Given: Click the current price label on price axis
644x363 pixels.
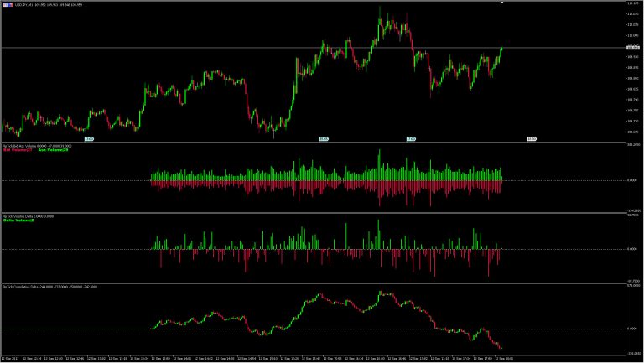Looking at the screenshot, I should pos(633,48).
